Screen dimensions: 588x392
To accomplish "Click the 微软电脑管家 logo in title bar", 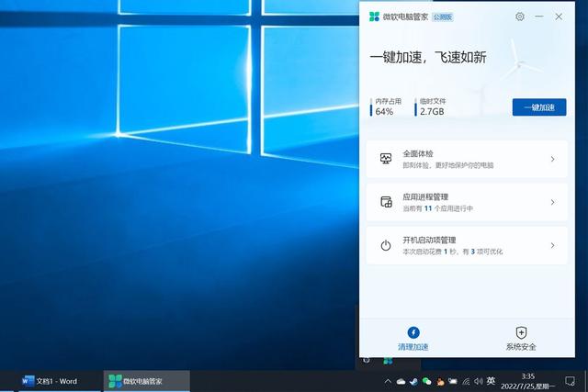I will coord(374,17).
